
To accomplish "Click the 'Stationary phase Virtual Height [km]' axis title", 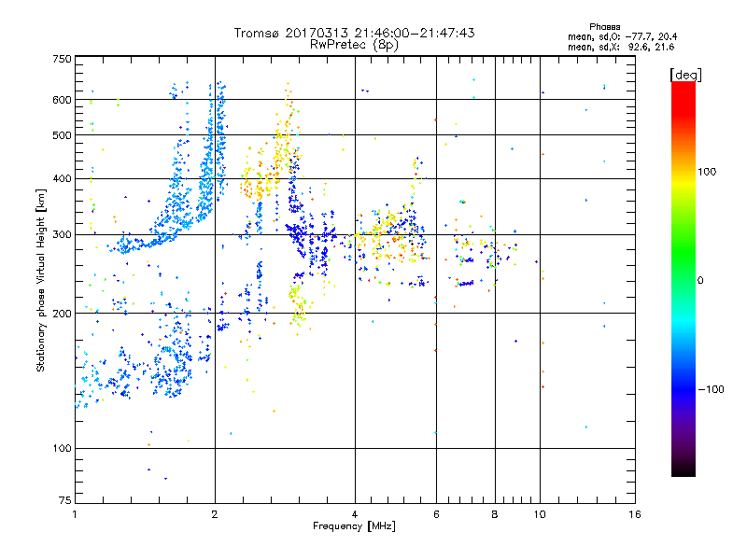I will [x=41, y=280].
